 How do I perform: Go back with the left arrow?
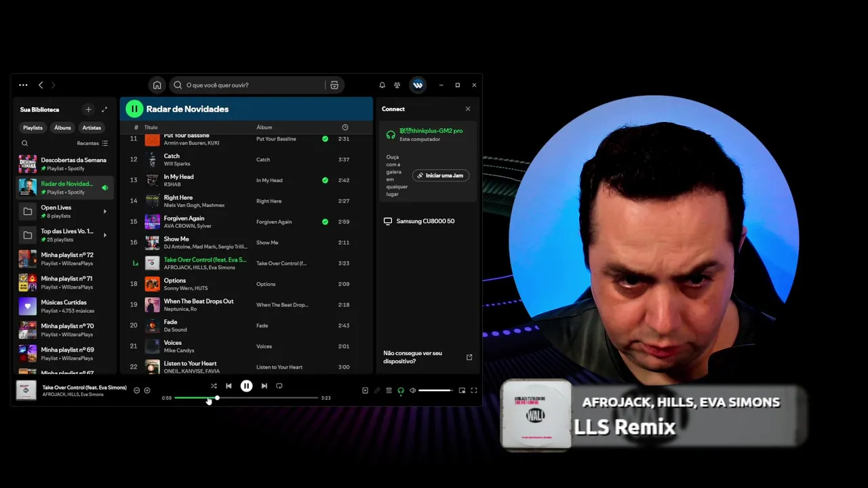click(x=41, y=85)
